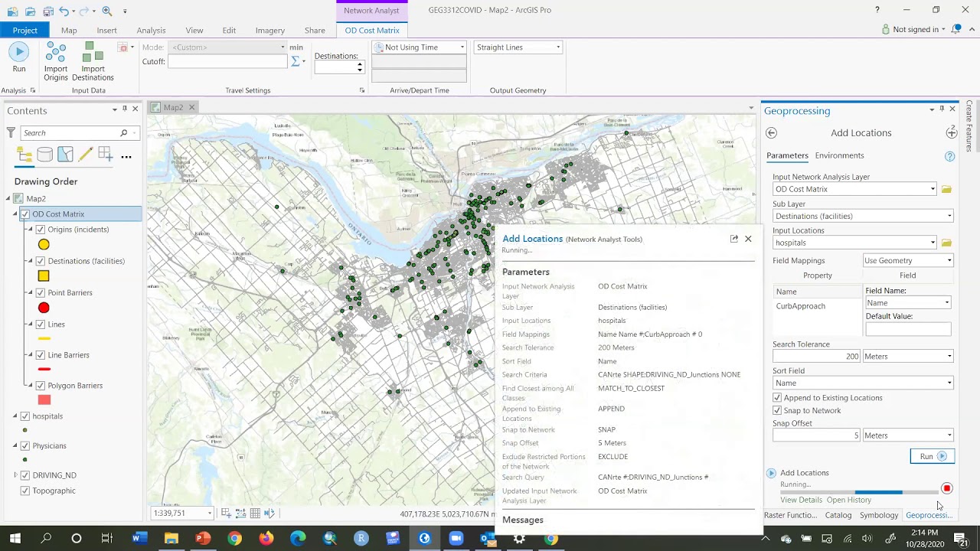Close the Add Locations progress popup
The height and width of the screenshot is (551, 980).
click(x=748, y=239)
